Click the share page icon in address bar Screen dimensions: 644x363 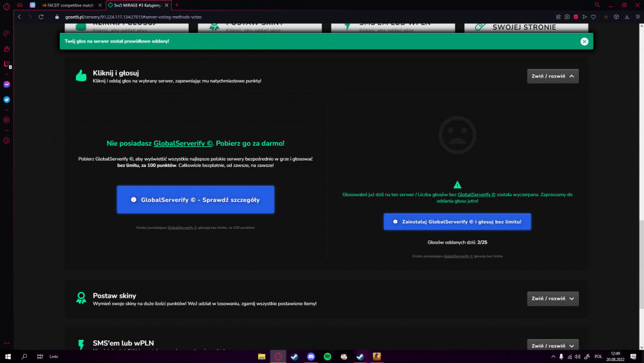[x=558, y=17]
